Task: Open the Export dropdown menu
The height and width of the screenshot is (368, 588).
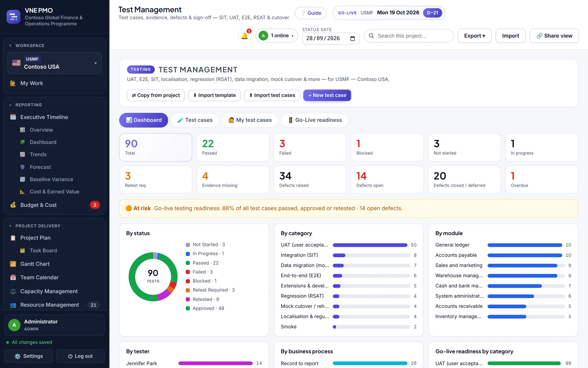Action: [x=474, y=36]
